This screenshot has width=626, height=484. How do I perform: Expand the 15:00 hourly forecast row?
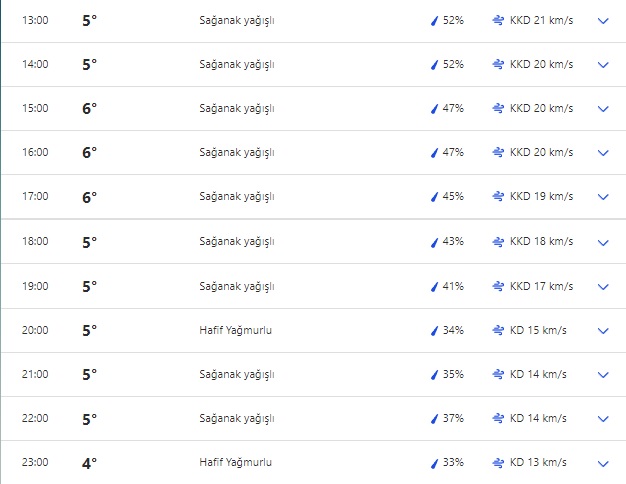click(603, 108)
